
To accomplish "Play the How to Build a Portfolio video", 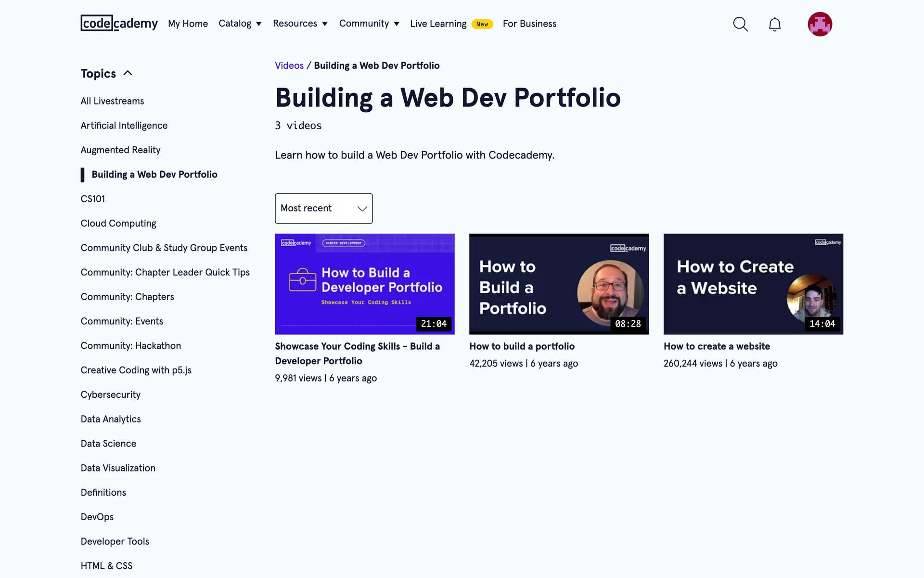I will tap(559, 284).
